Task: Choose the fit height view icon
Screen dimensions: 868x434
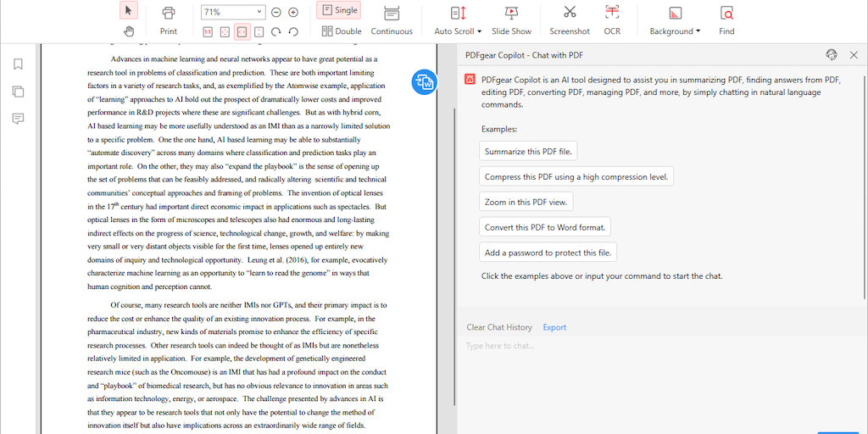Action: point(259,31)
